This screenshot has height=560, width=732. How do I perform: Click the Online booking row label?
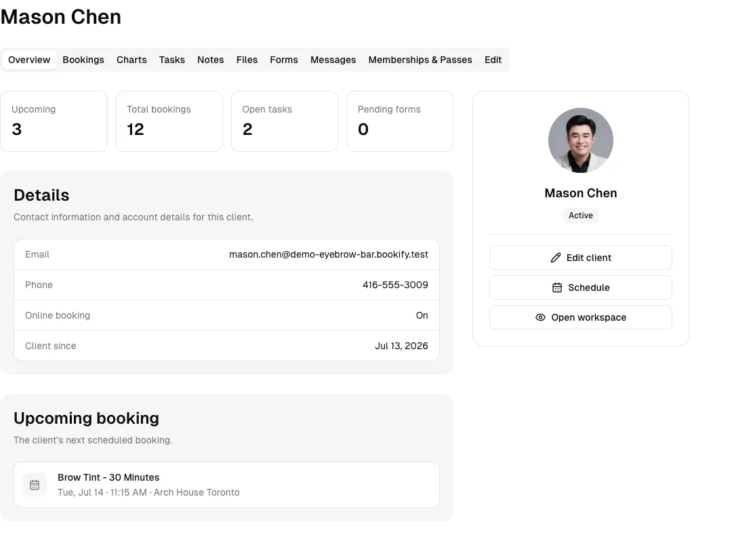pos(58,315)
